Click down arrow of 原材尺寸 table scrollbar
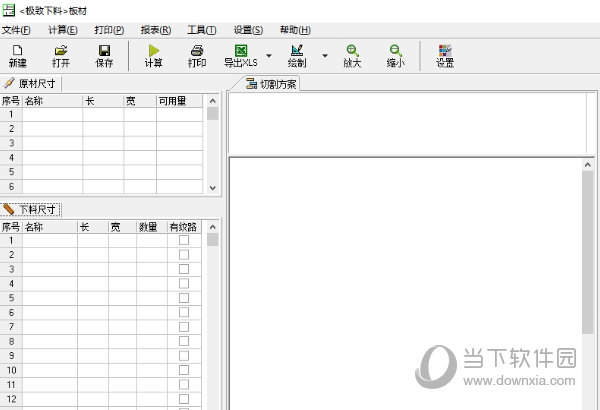Viewport: 600px width, 410px height. pos(213,188)
